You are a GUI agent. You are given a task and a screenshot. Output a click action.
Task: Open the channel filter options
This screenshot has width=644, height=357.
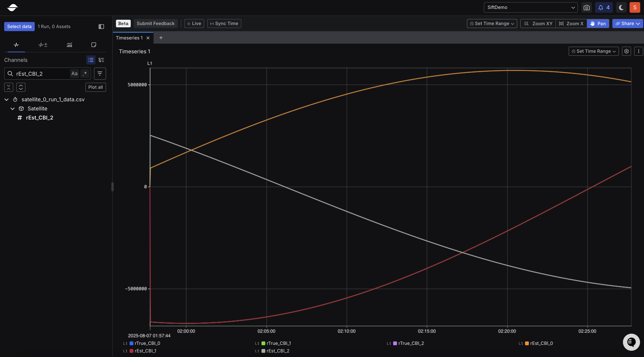pos(100,73)
